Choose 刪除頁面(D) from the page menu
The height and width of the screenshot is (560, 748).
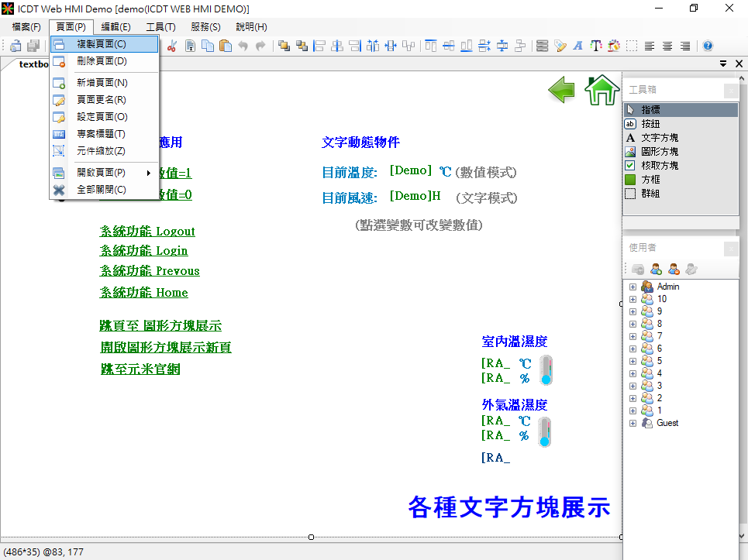pos(102,61)
